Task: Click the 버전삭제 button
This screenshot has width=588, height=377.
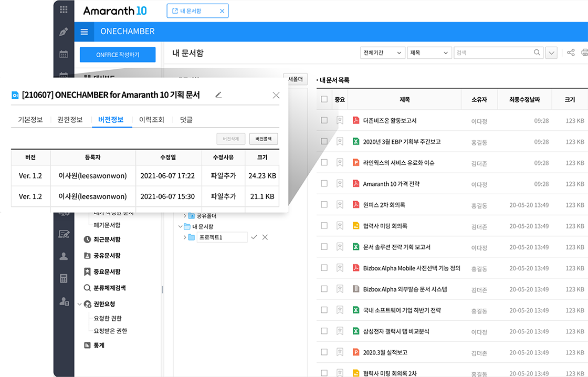Action: [x=231, y=139]
